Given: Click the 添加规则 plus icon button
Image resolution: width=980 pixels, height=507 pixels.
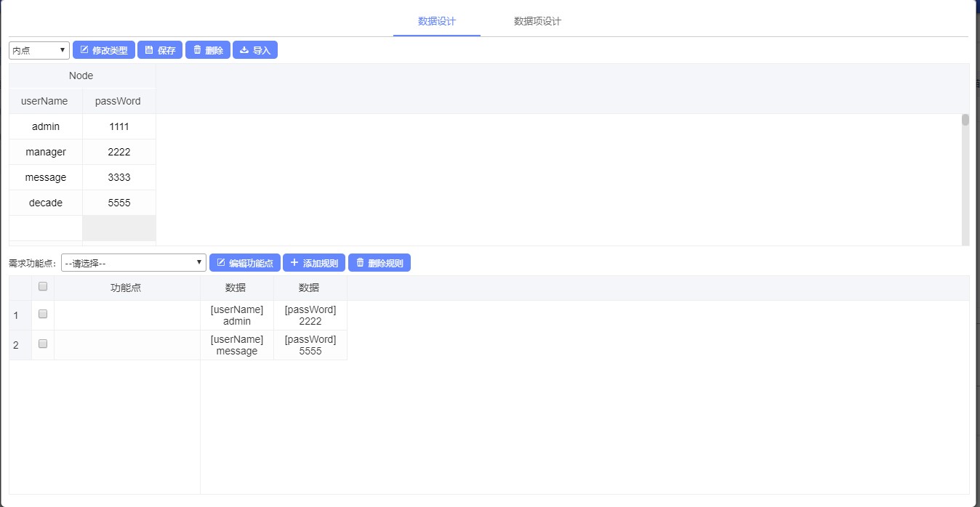Looking at the screenshot, I should tap(313, 263).
